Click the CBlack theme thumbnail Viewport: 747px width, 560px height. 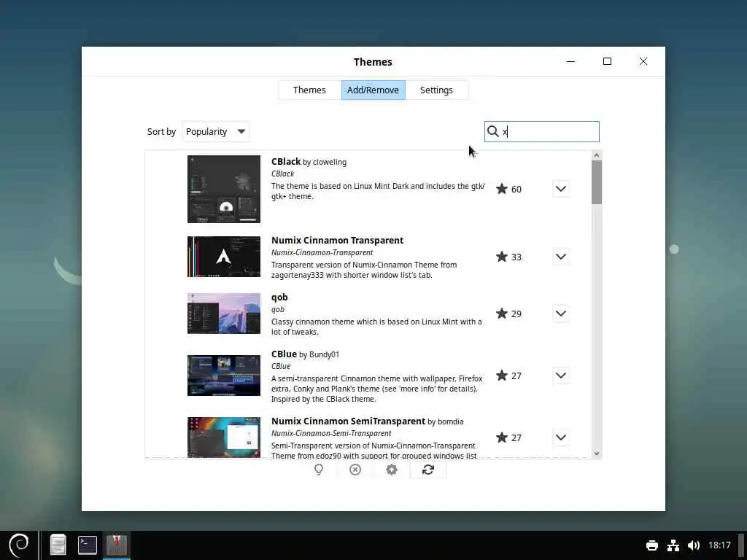click(x=224, y=189)
